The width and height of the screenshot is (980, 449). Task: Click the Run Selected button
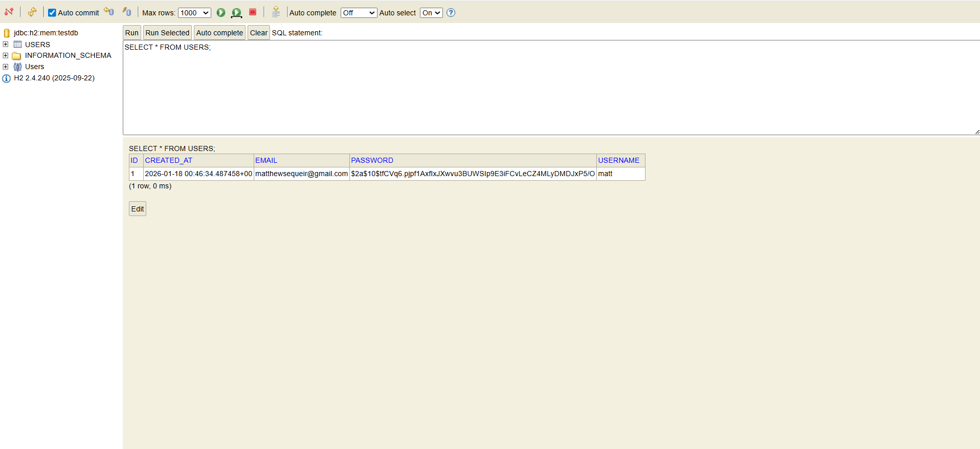(167, 33)
